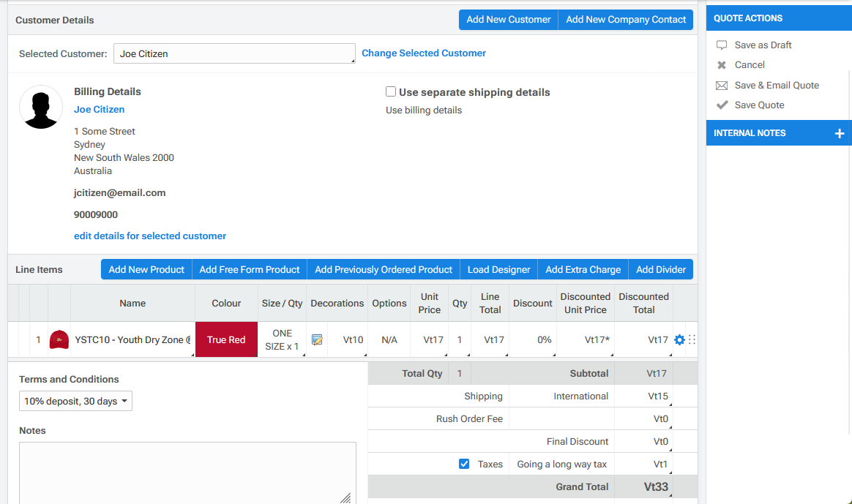This screenshot has height=504, width=852.
Task: Click the Save & Email Quote envelope icon
Action: (722, 86)
